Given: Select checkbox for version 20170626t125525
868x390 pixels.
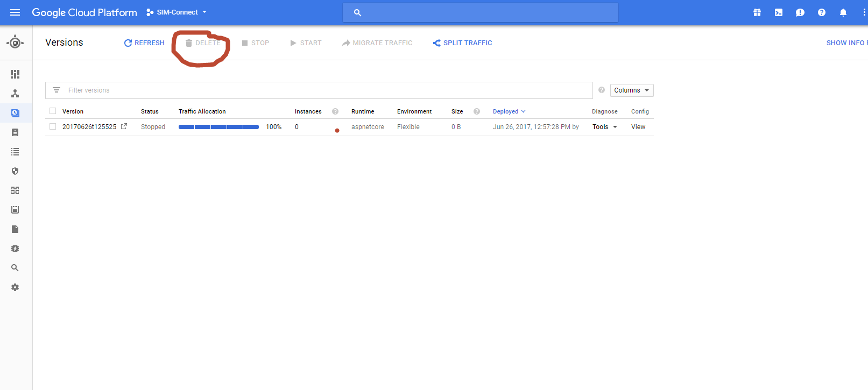Looking at the screenshot, I should click(53, 126).
